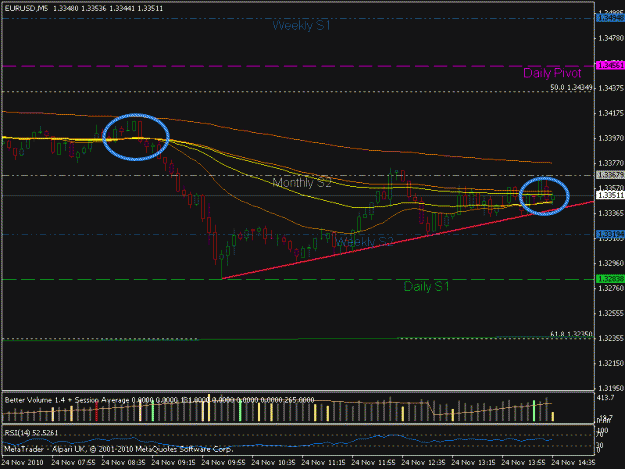Click the 24 Nov 11:55 time label
Image resolution: width=625 pixels, height=469 pixels.
(x=373, y=463)
